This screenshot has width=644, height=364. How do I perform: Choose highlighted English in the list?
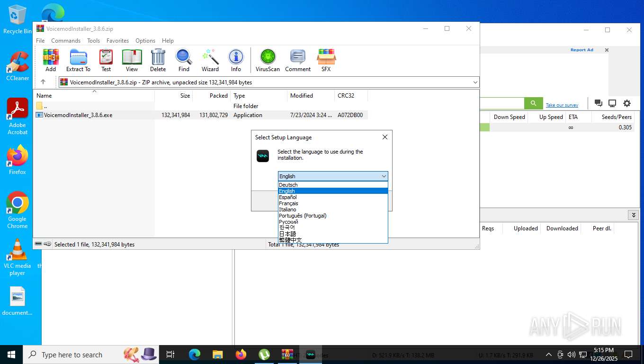tap(333, 191)
